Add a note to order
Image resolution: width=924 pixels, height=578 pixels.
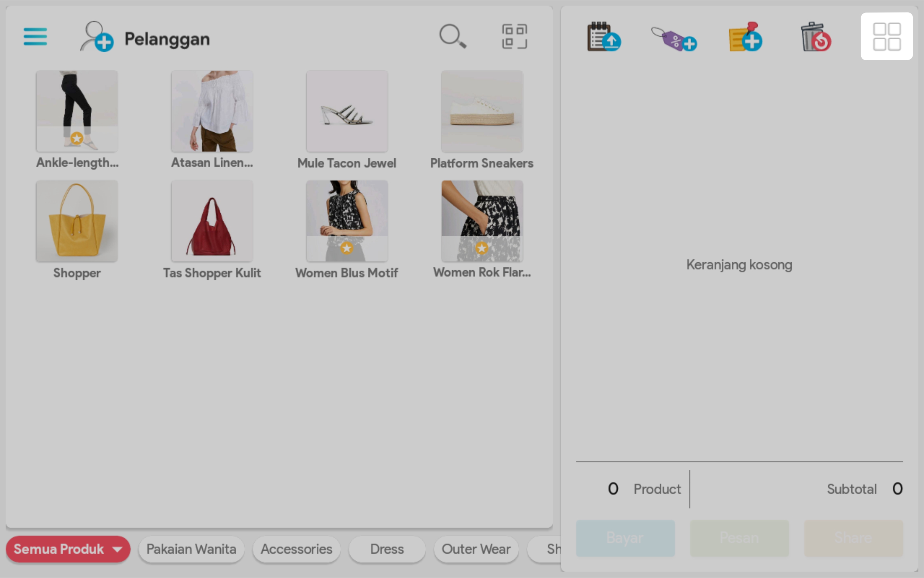[745, 37]
